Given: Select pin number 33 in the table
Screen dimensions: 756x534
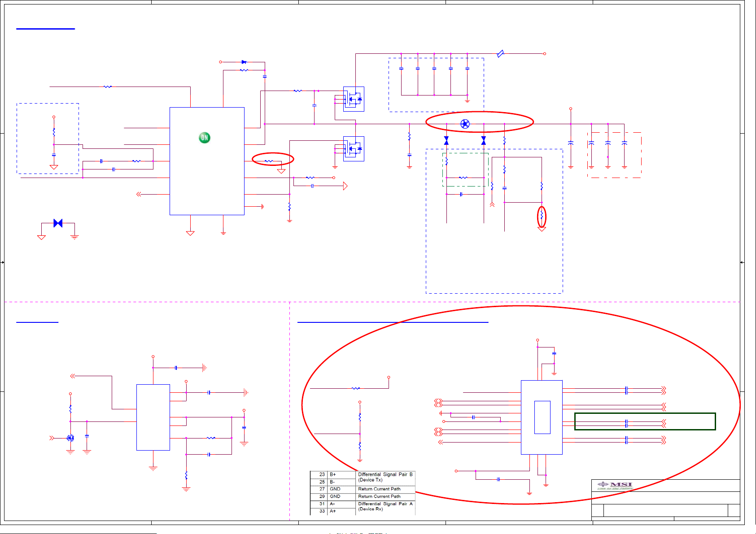Looking at the screenshot, I should tap(322, 511).
